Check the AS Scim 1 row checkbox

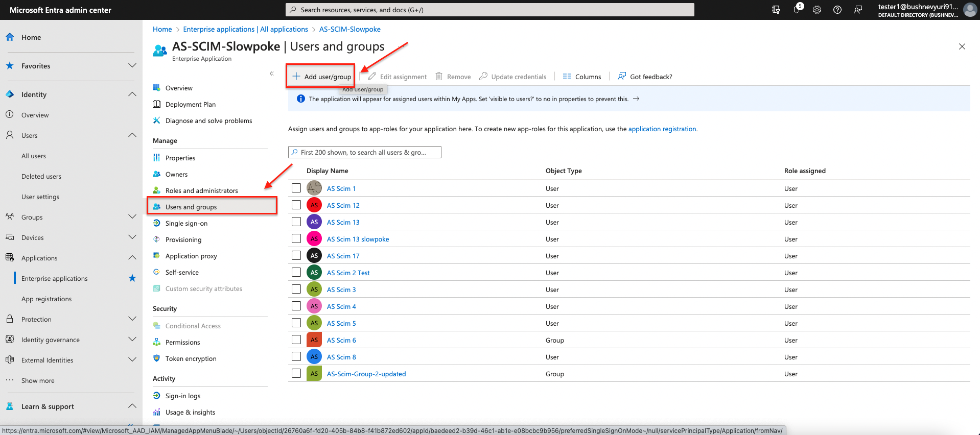click(296, 188)
